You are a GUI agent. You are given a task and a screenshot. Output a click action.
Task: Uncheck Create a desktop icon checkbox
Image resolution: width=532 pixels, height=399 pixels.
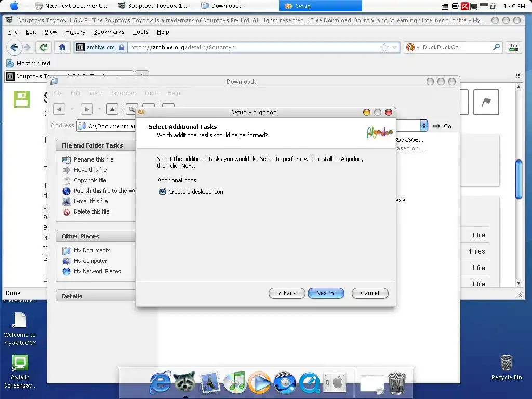click(x=163, y=192)
